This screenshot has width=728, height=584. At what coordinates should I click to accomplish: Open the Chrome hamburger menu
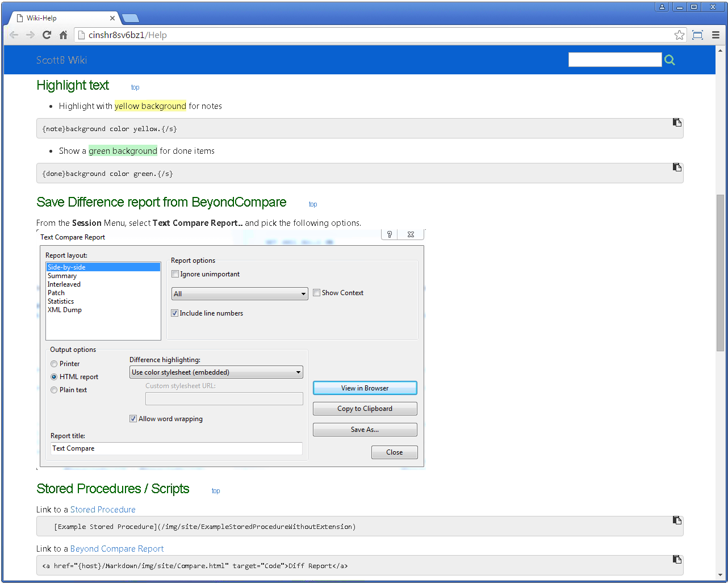pyautogui.click(x=716, y=35)
